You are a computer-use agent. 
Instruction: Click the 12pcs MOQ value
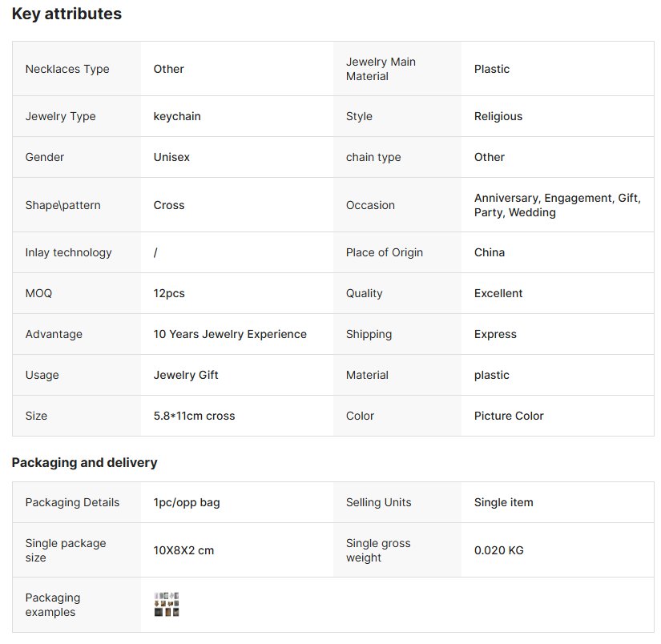pos(169,293)
